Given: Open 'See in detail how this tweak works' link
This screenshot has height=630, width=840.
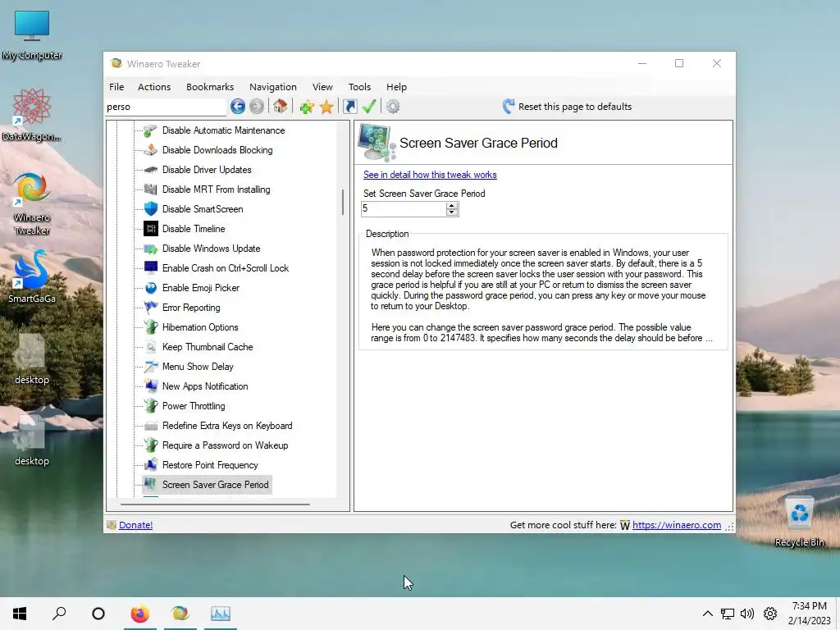Looking at the screenshot, I should point(430,175).
